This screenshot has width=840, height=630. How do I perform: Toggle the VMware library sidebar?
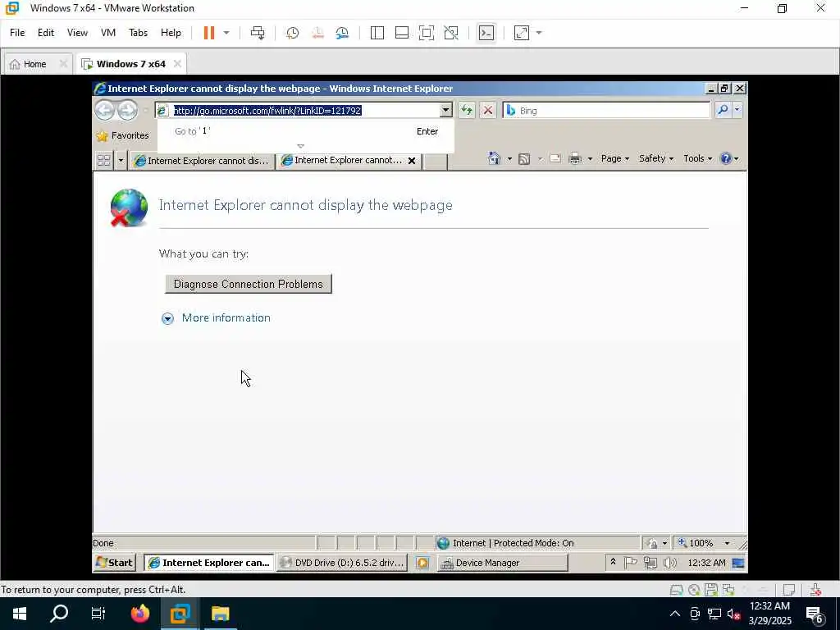coord(377,33)
